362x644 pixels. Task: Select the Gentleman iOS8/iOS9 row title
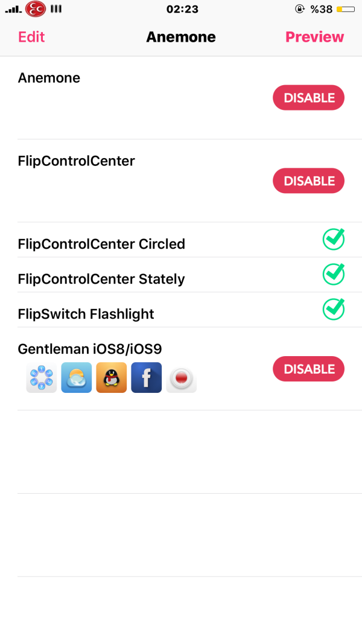(x=90, y=349)
